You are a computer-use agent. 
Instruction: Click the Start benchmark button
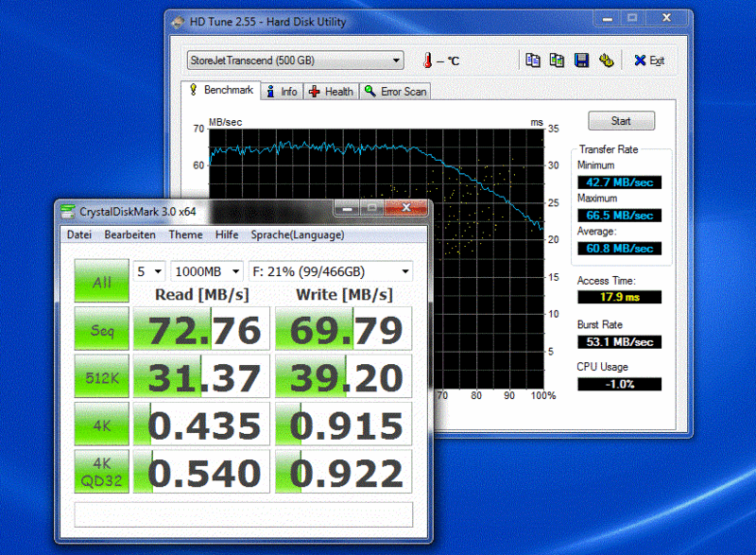(621, 121)
